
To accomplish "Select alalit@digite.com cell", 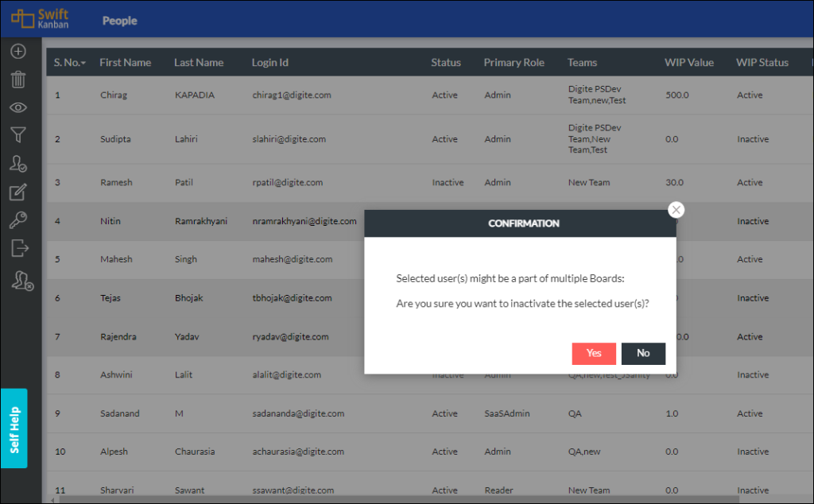I will pyautogui.click(x=286, y=374).
